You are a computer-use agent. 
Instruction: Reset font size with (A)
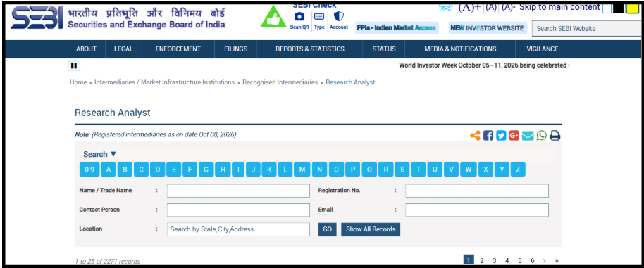coord(491,7)
